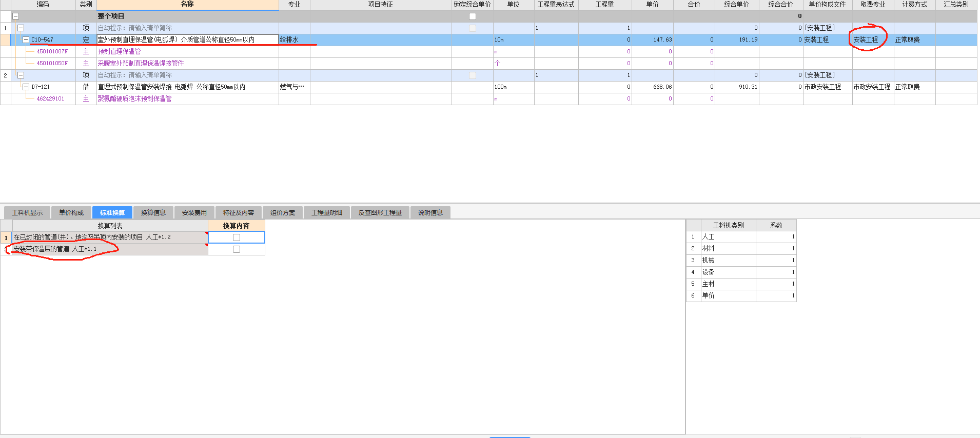Select the 单价 coefficient row
Viewport: 980px width, 438px height.
point(741,296)
